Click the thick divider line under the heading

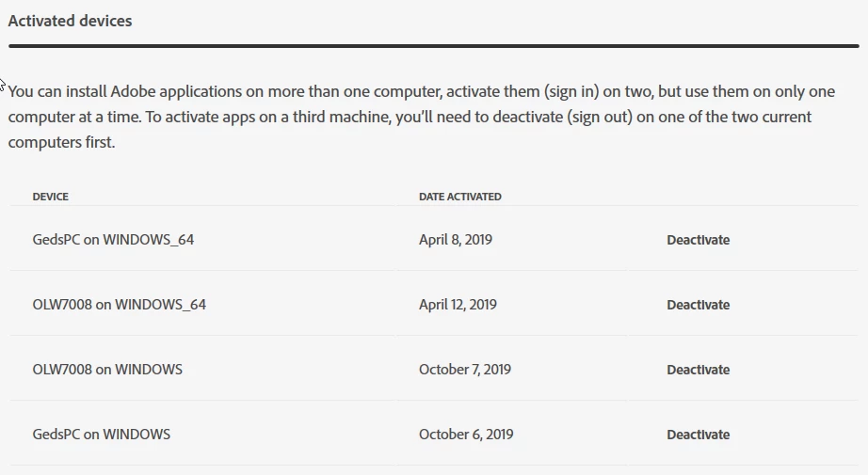tap(434, 46)
